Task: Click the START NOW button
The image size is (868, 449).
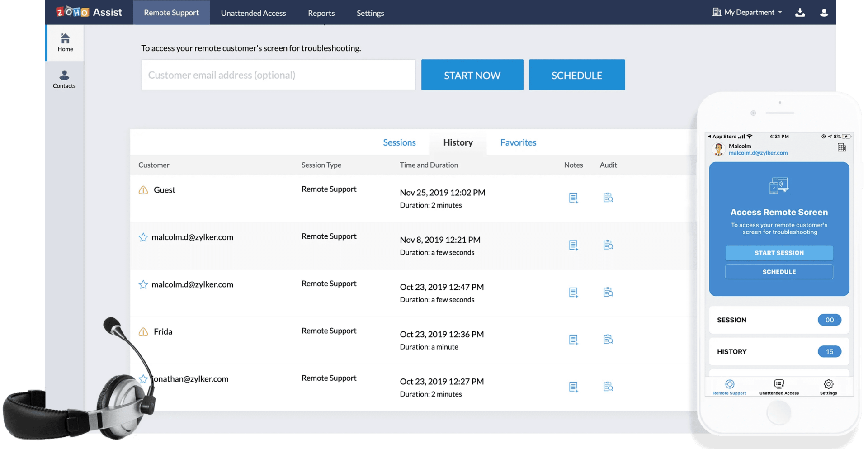Action: 472,75
